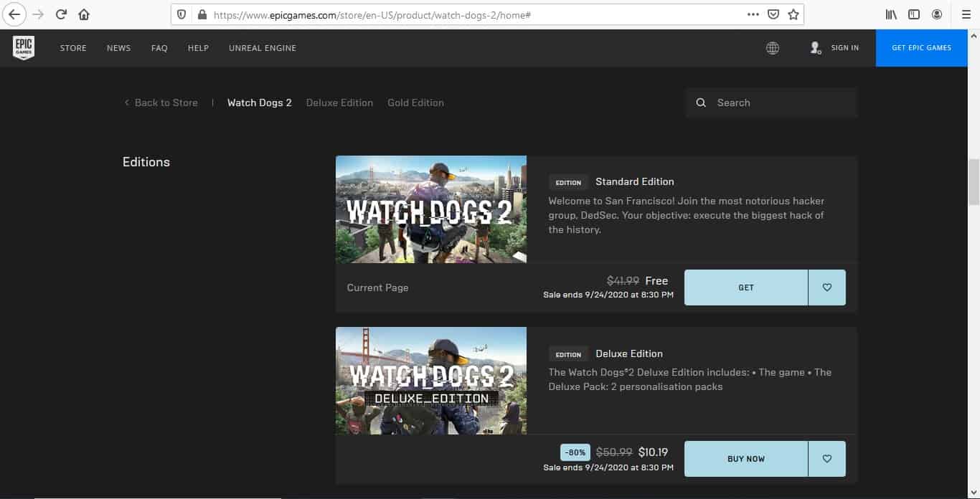The image size is (980, 499).
Task: Open the page actions three-dot menu
Action: tap(753, 14)
